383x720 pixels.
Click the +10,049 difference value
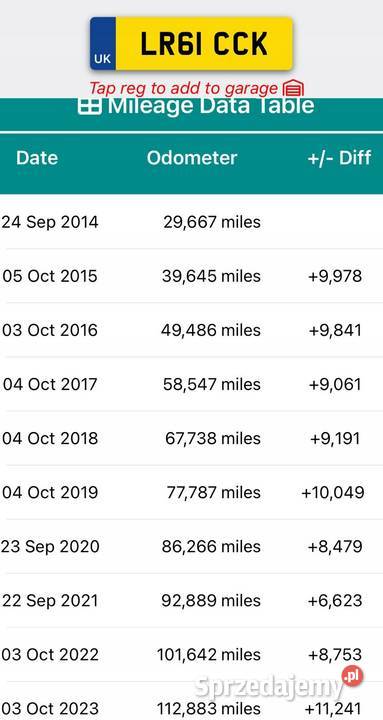tap(333, 492)
